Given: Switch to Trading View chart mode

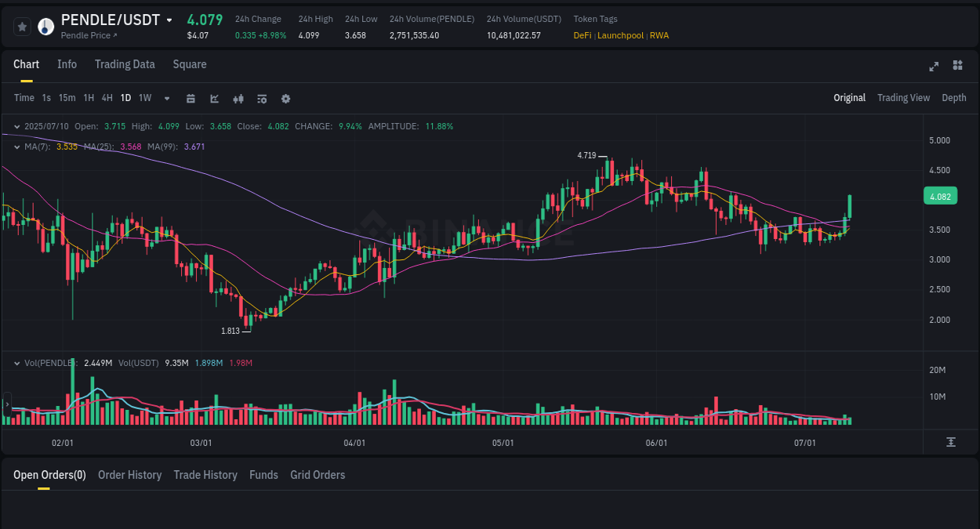Looking at the screenshot, I should (x=903, y=97).
